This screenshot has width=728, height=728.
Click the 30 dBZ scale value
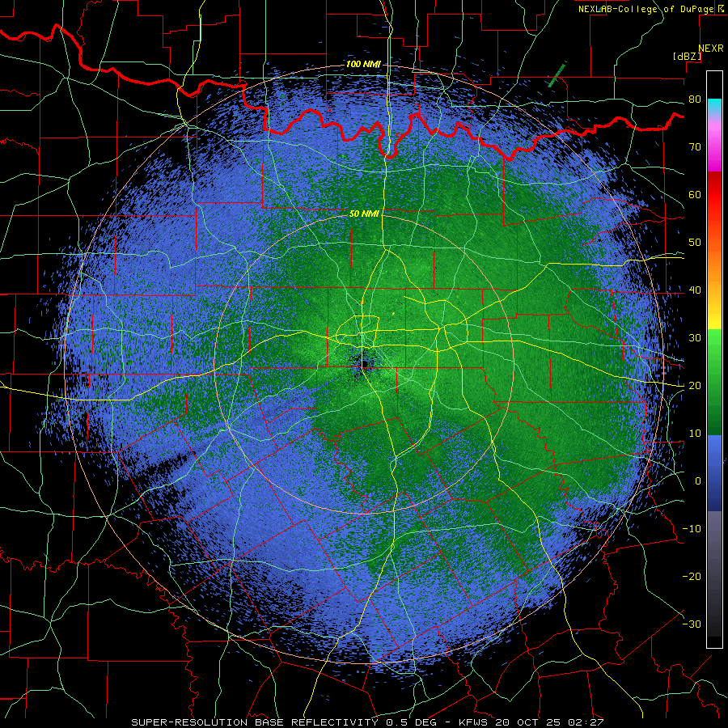point(695,338)
